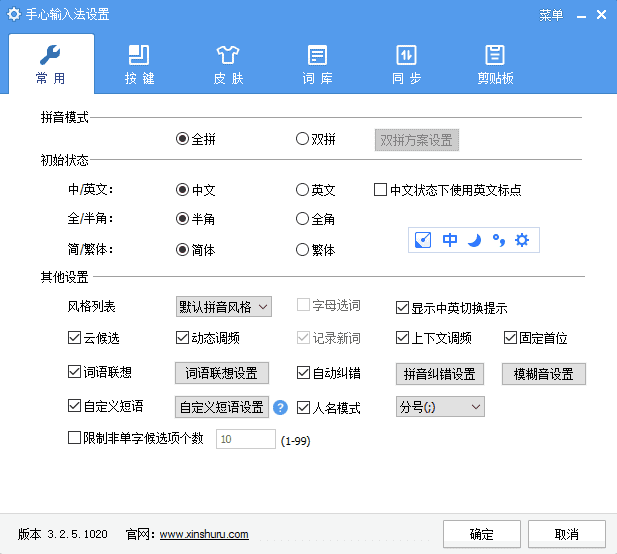Click the 模糊音设置 button
617x554 pixels.
tap(543, 374)
